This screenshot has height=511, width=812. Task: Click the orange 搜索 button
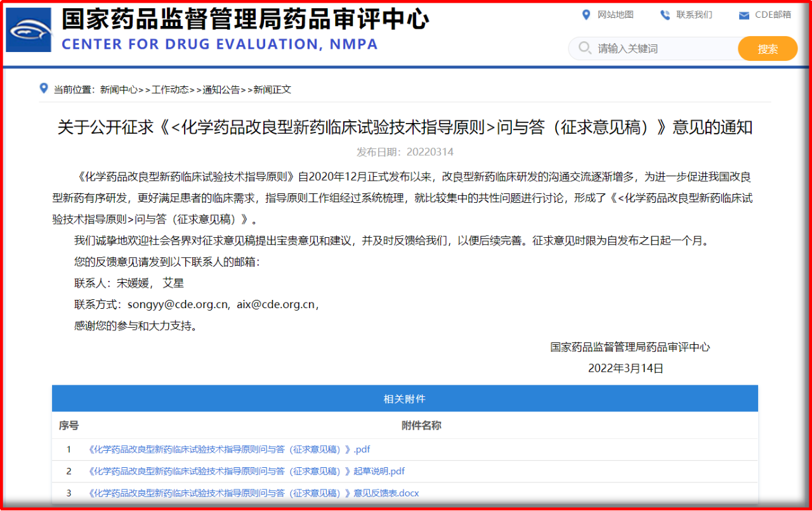click(768, 49)
